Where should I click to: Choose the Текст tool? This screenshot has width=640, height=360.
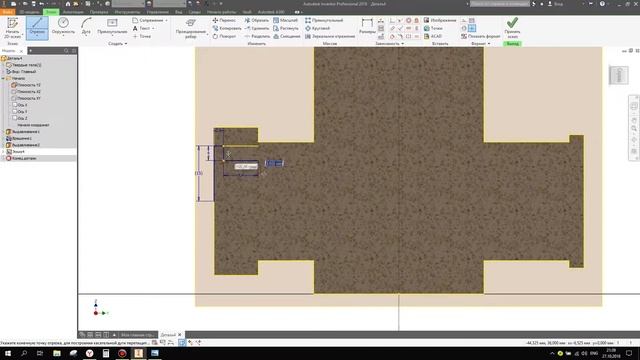[x=142, y=28]
